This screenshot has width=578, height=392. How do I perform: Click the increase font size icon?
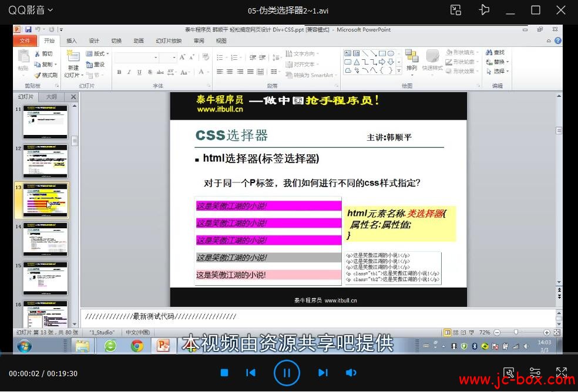coord(183,57)
